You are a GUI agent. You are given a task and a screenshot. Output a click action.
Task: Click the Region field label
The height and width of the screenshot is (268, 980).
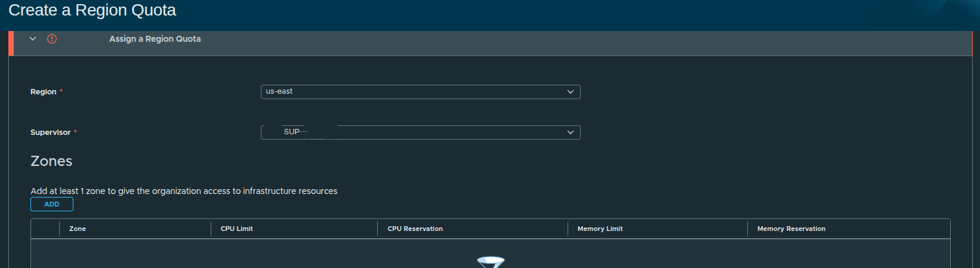tap(44, 92)
